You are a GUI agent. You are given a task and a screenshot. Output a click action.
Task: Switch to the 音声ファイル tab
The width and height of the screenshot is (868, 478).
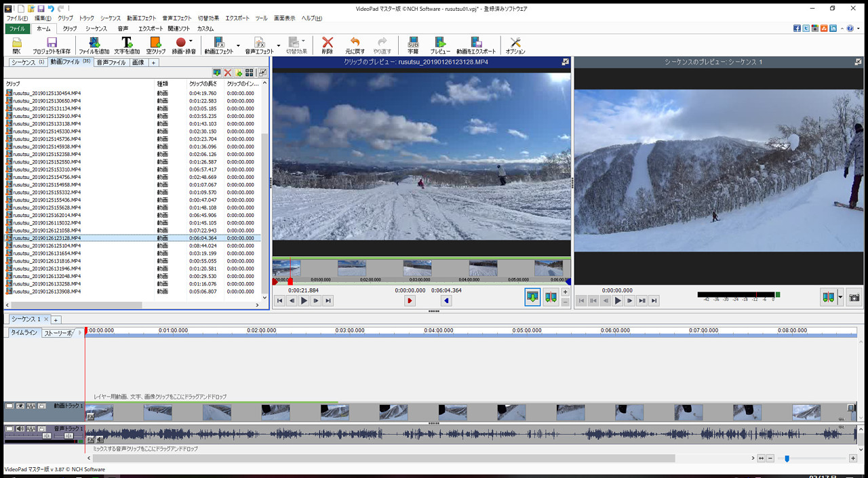(x=111, y=62)
